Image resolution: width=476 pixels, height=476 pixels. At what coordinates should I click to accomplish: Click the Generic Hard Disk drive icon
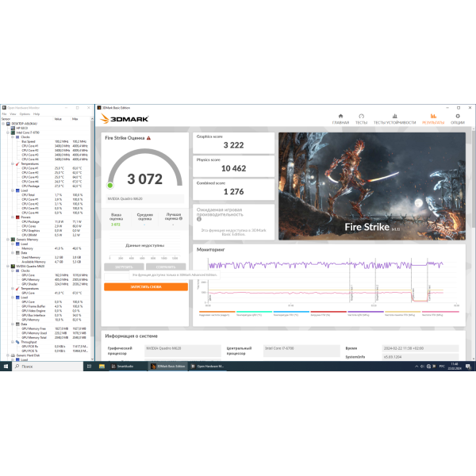point(13,355)
